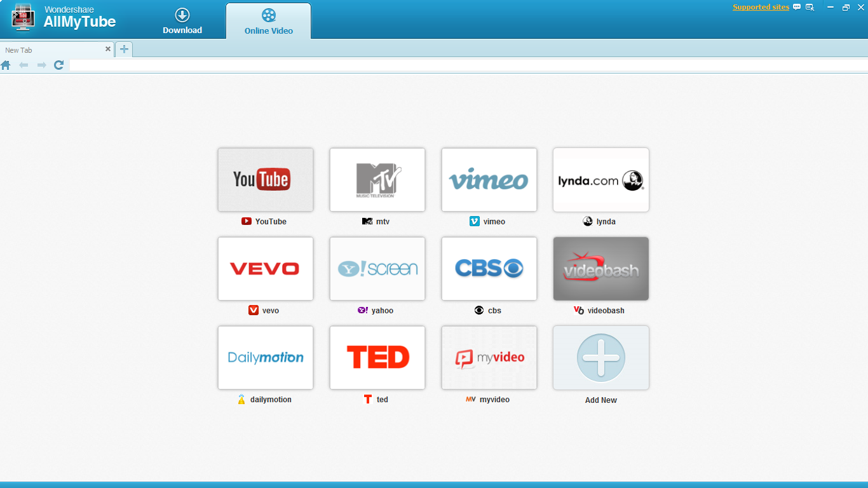Open the feedback speech bubble icon
This screenshot has width=868, height=488.
797,7
